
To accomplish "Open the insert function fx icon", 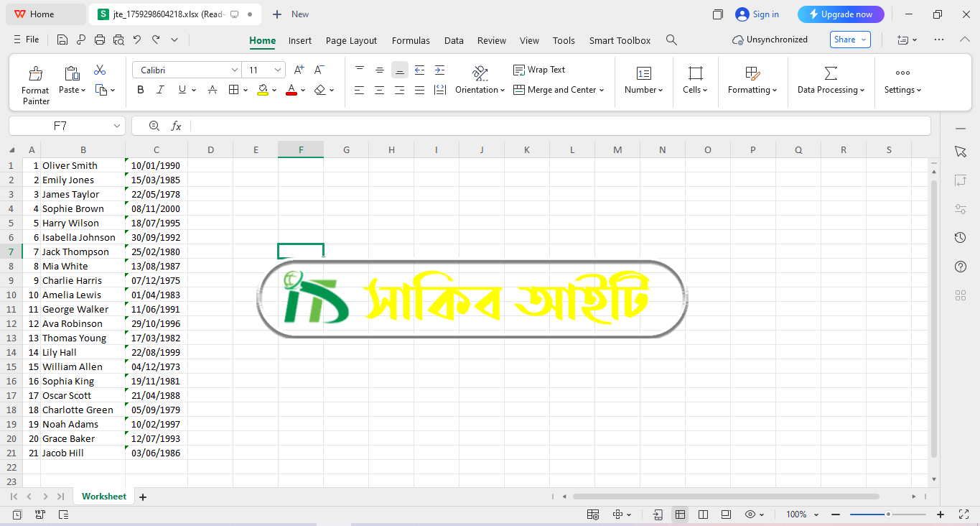I will click(x=176, y=126).
